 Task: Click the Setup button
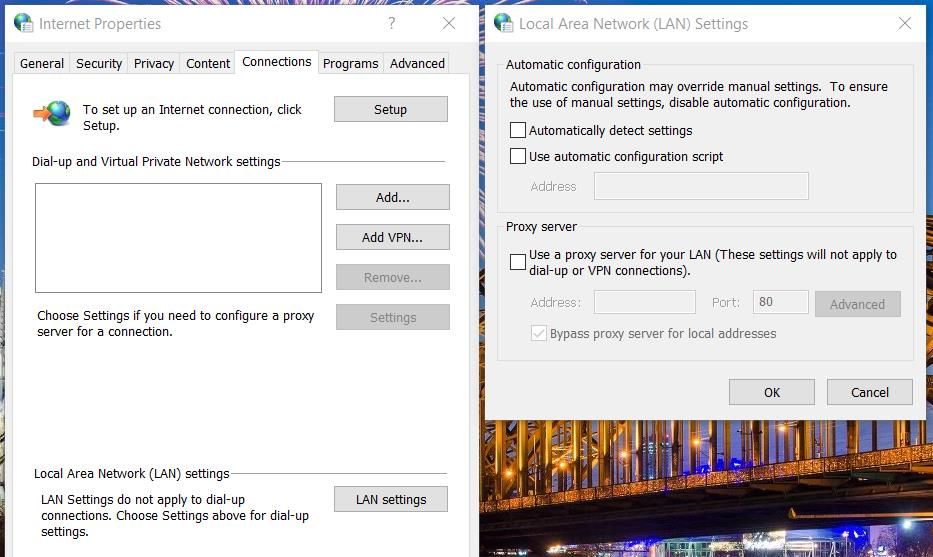pos(390,109)
